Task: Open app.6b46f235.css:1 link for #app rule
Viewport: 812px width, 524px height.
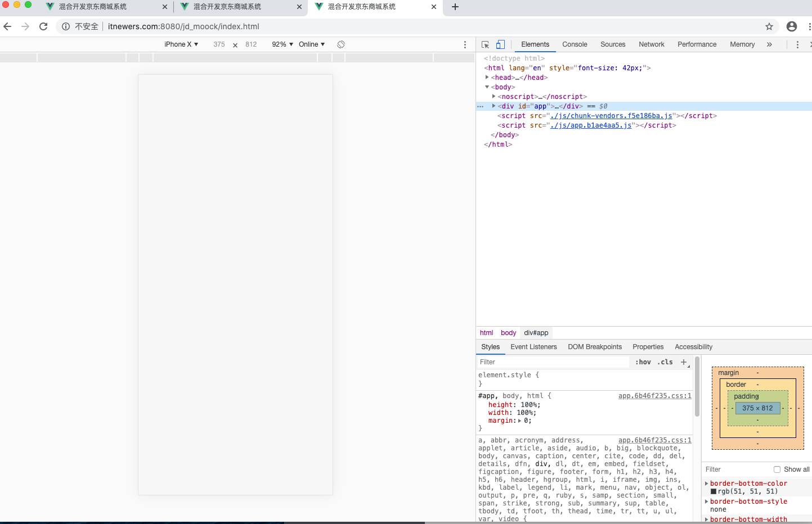Action: (655, 396)
